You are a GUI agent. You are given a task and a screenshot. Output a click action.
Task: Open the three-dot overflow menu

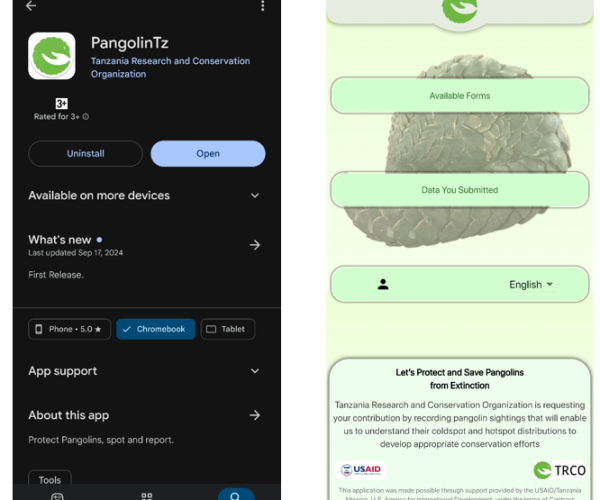click(262, 5)
